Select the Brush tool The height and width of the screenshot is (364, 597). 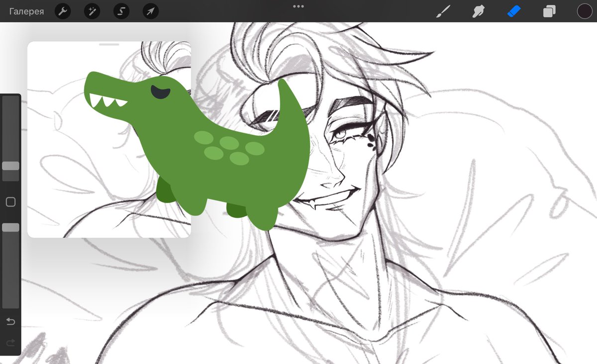click(443, 11)
